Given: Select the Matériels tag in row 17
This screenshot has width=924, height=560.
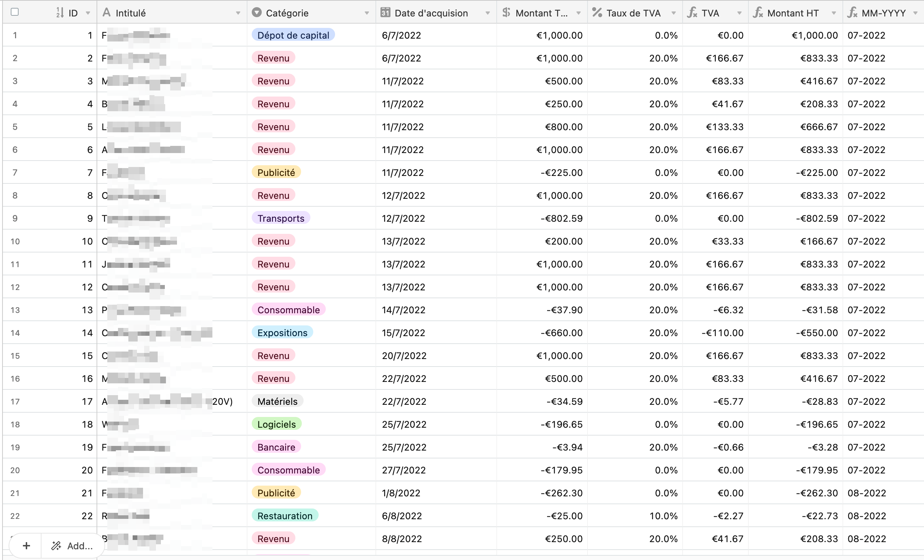Looking at the screenshot, I should point(277,401).
